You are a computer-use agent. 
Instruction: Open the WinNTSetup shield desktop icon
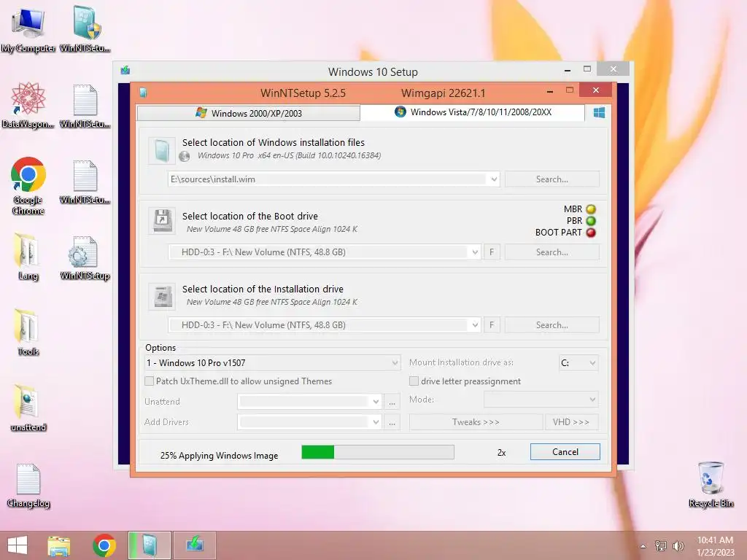(x=85, y=29)
